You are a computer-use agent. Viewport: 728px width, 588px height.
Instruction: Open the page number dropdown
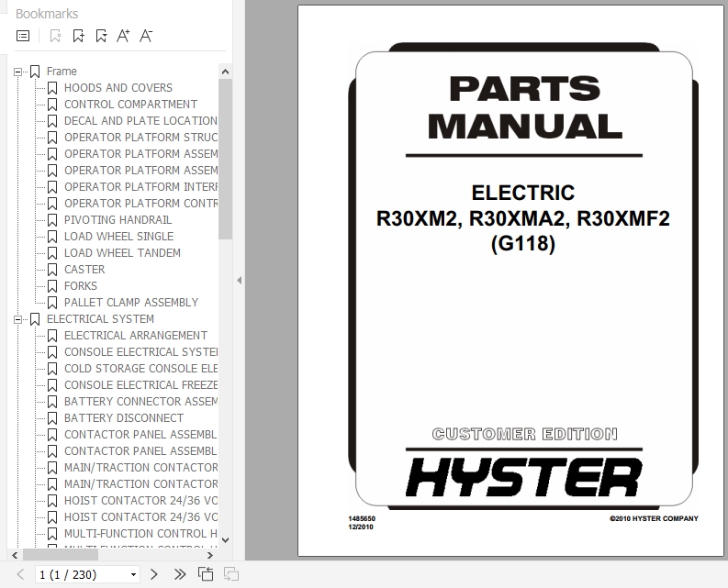[x=133, y=574]
